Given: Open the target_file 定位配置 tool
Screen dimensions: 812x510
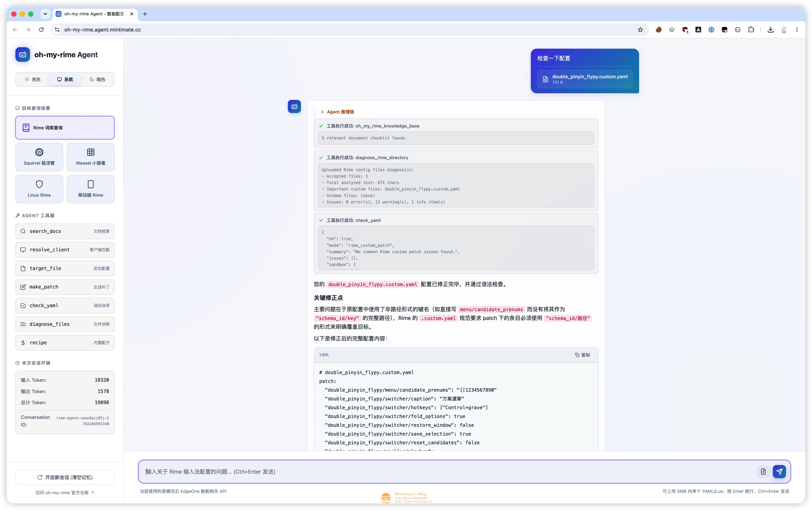Looking at the screenshot, I should [65, 268].
